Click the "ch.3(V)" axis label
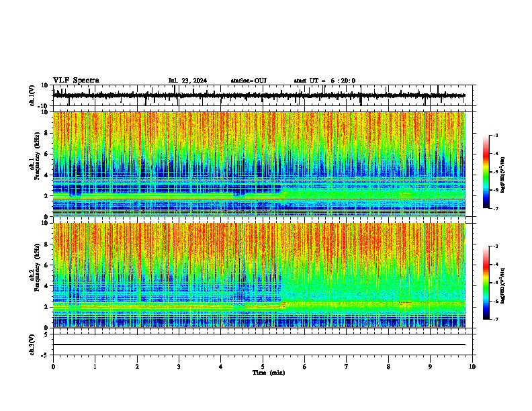 pos(32,345)
